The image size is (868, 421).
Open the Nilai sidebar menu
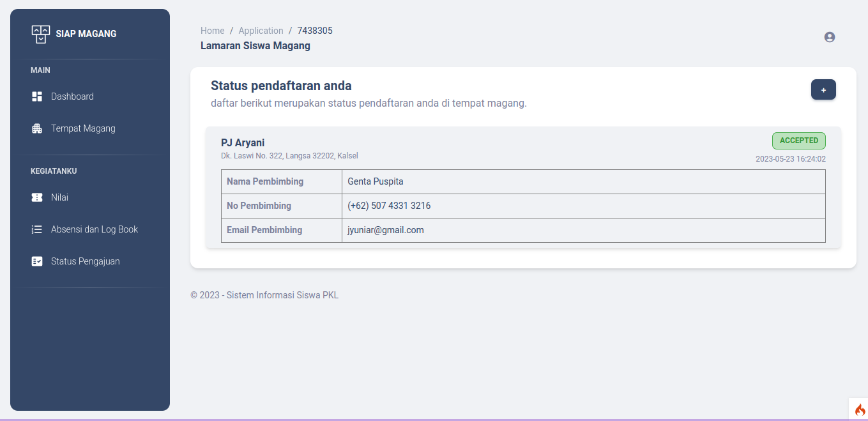[59, 197]
